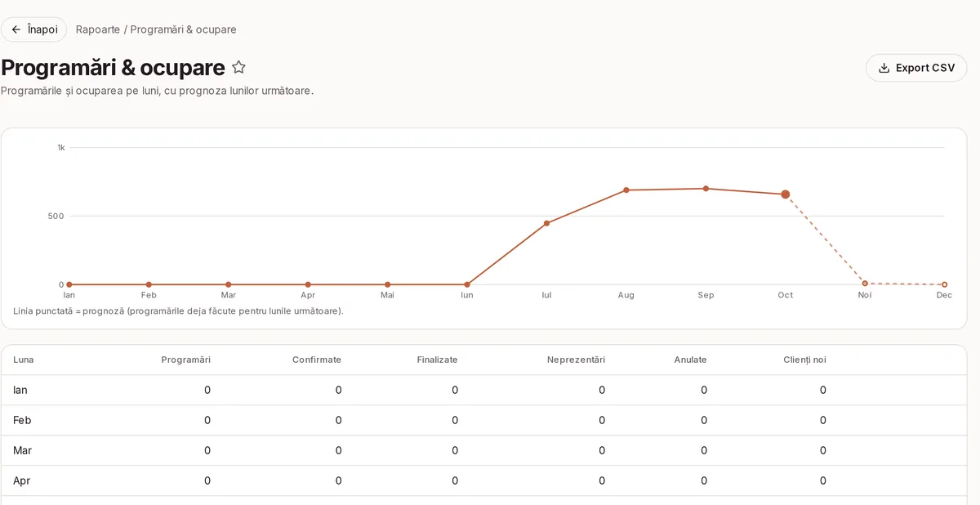The image size is (980, 505).
Task: Click the Apr data point on the chart
Action: (x=308, y=284)
